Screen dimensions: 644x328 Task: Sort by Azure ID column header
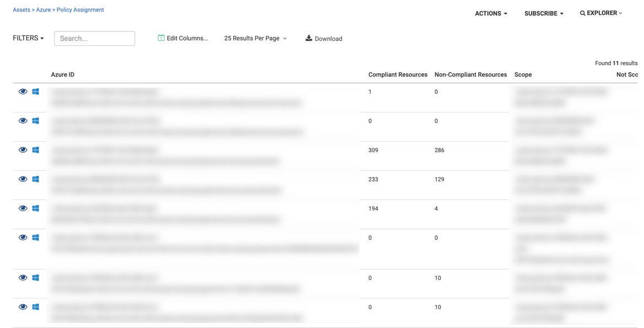[62, 75]
